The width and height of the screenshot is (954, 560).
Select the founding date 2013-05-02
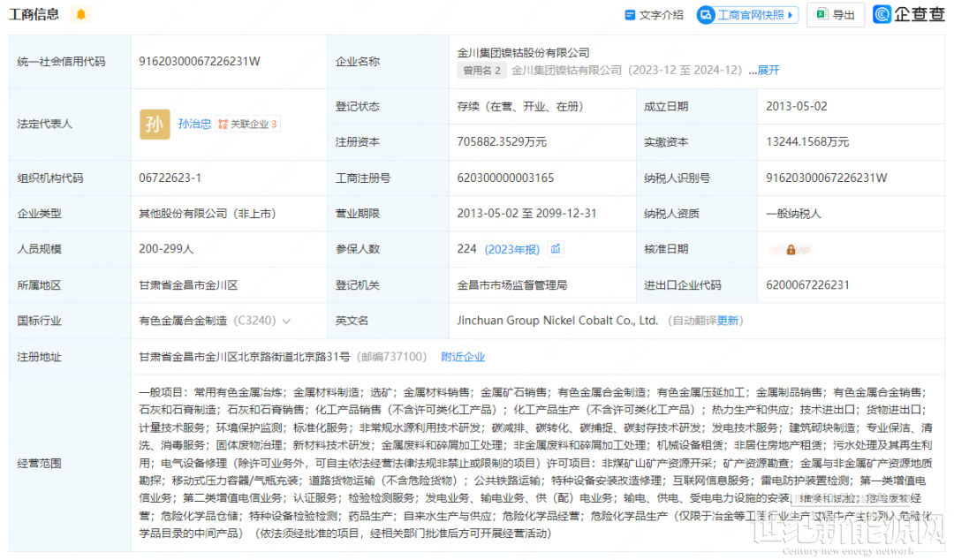click(x=797, y=107)
